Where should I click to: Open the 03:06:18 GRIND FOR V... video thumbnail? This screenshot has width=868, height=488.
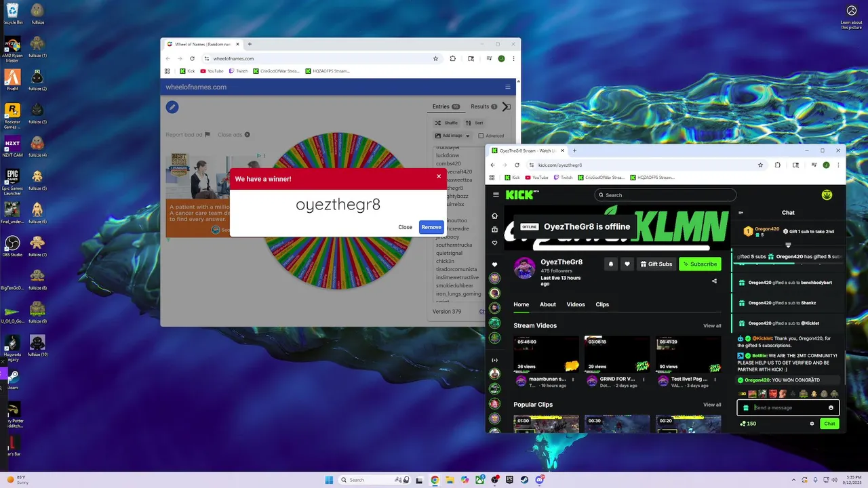[617, 354]
